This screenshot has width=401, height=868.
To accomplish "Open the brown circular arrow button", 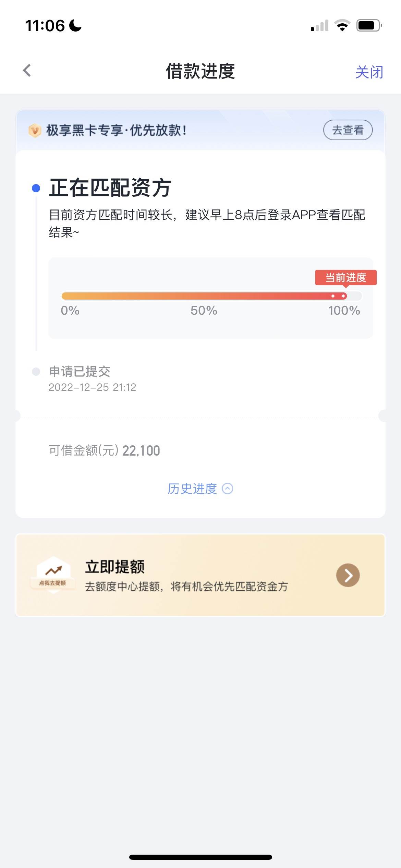I will click(348, 575).
